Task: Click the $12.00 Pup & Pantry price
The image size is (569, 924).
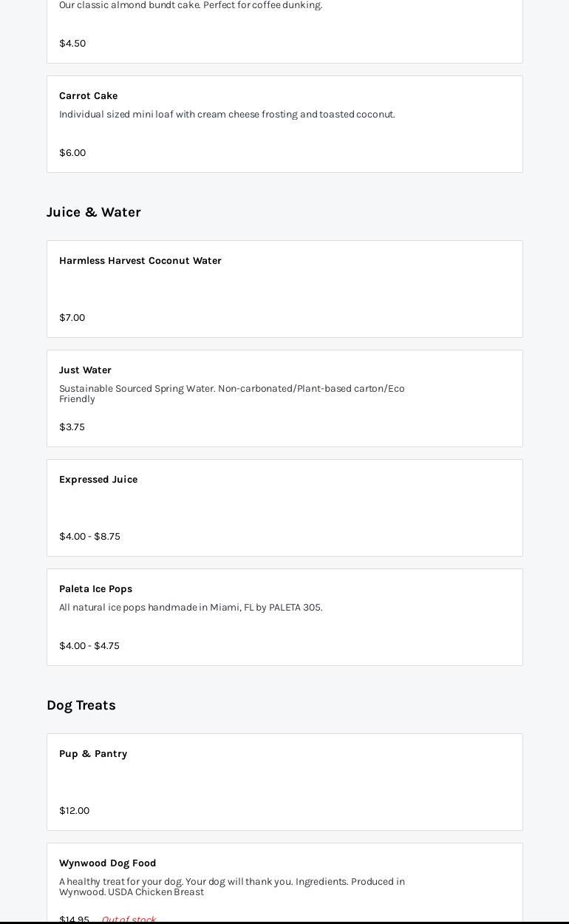Action: coord(74,811)
